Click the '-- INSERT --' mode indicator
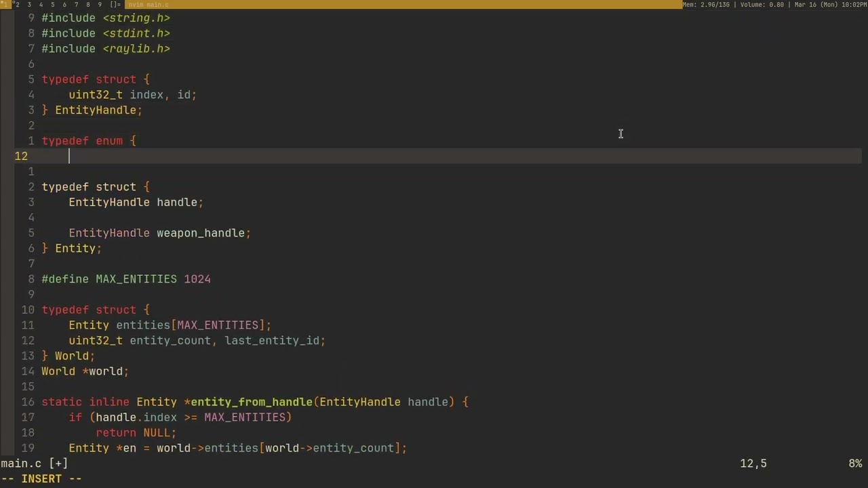The image size is (868, 488). tap(41, 479)
